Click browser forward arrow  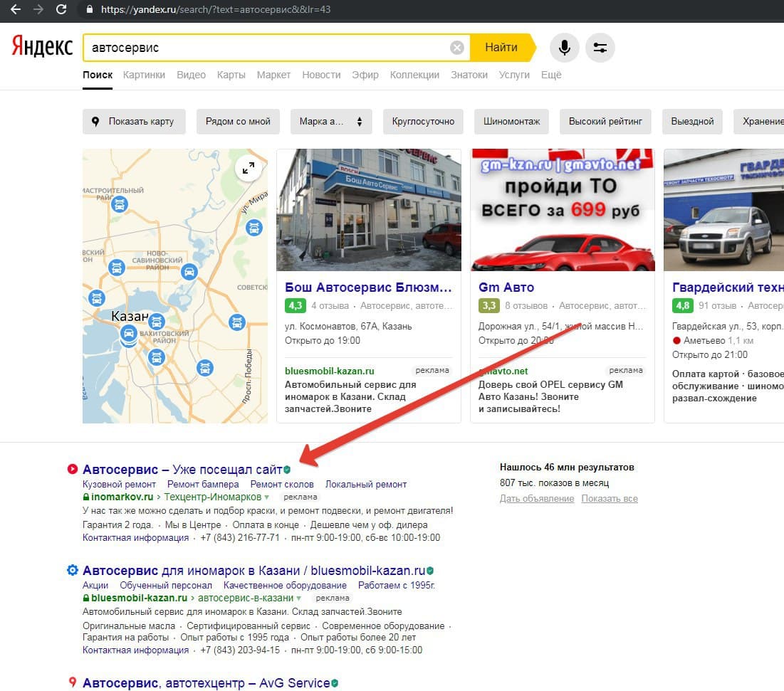tap(38, 9)
